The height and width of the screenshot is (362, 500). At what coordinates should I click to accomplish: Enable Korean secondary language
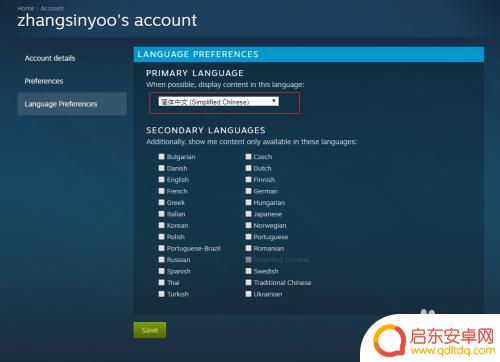161,225
